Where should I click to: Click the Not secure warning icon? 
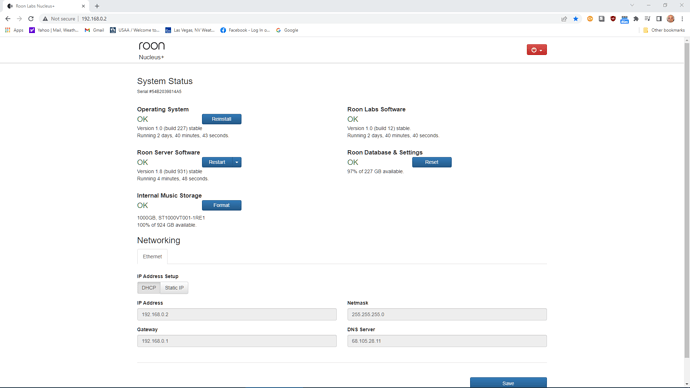click(45, 19)
